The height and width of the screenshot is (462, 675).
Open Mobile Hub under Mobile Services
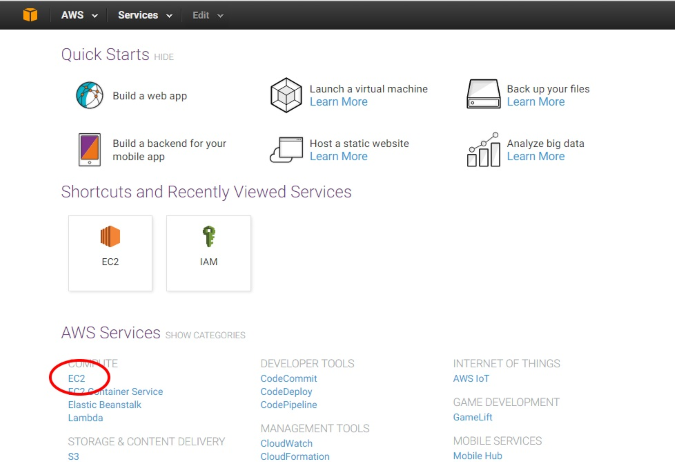pyautogui.click(x=477, y=456)
